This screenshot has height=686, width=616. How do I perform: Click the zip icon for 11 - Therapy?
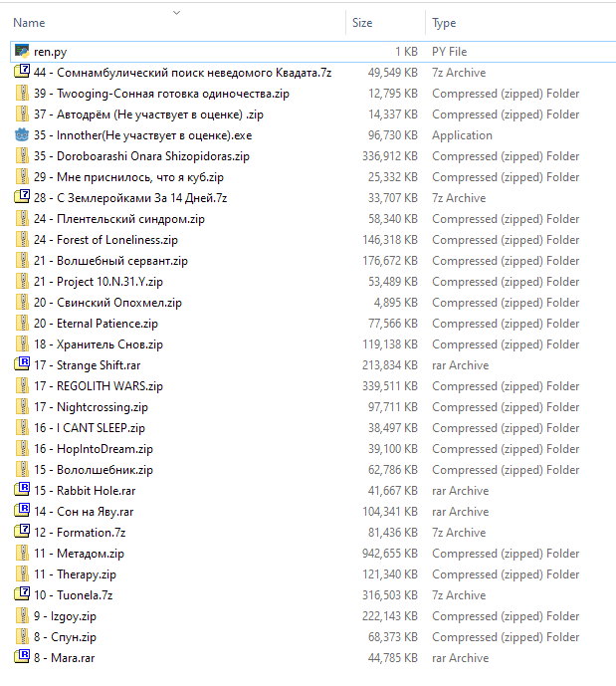click(22, 574)
